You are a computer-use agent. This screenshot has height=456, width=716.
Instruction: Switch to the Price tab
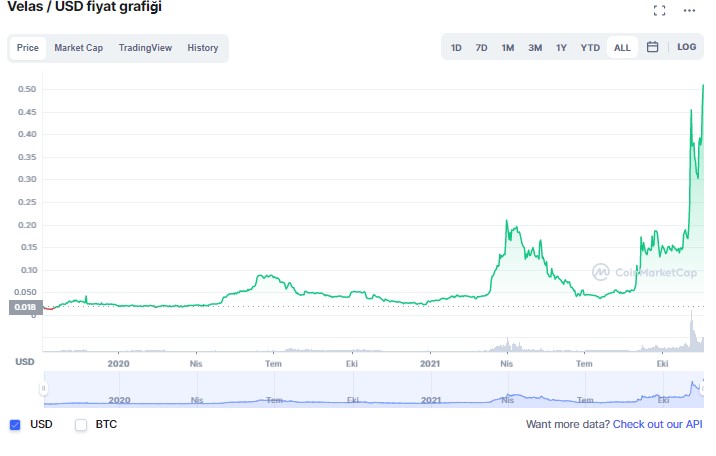point(27,48)
